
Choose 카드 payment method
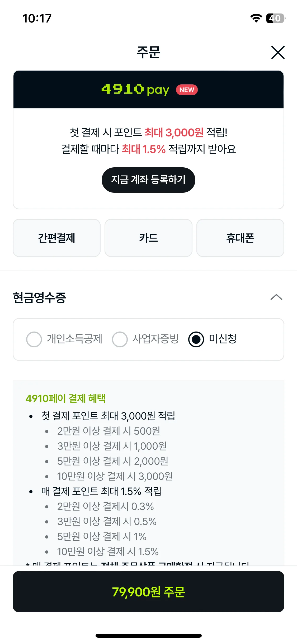148,238
